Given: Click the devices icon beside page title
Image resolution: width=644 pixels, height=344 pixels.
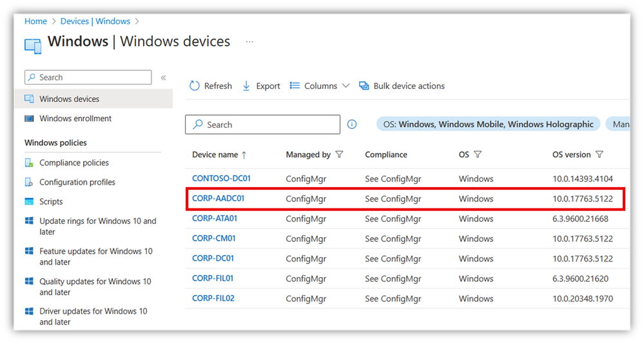Looking at the screenshot, I should pos(33,46).
